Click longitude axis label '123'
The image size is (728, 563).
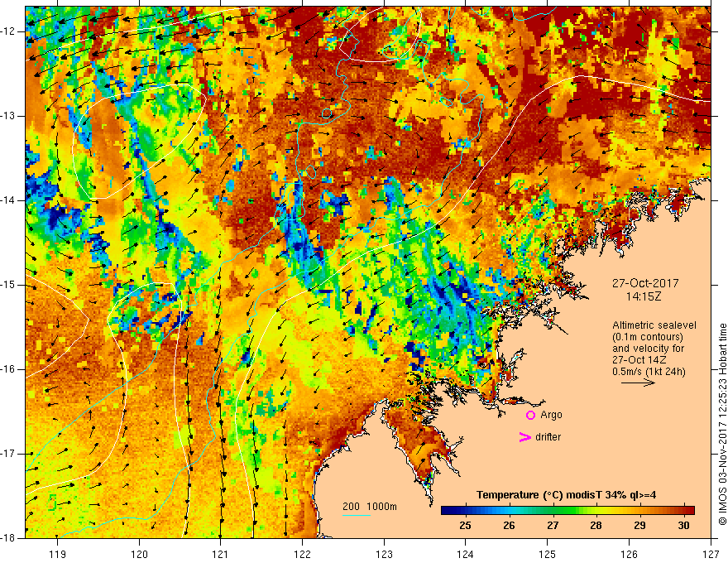click(384, 554)
